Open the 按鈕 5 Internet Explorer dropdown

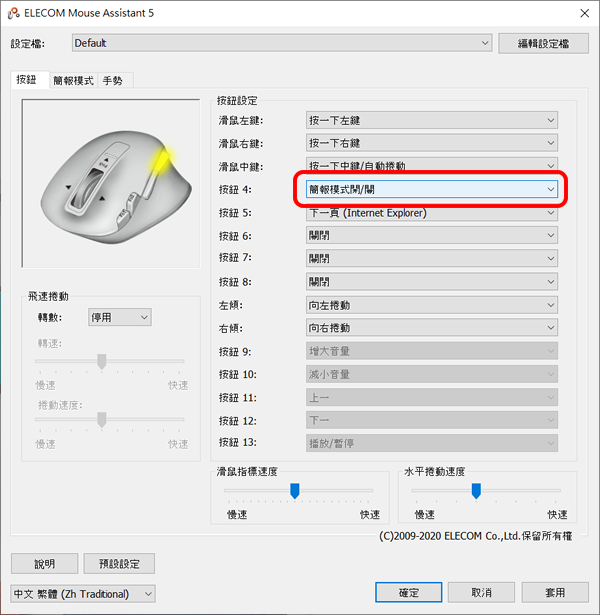(432, 213)
